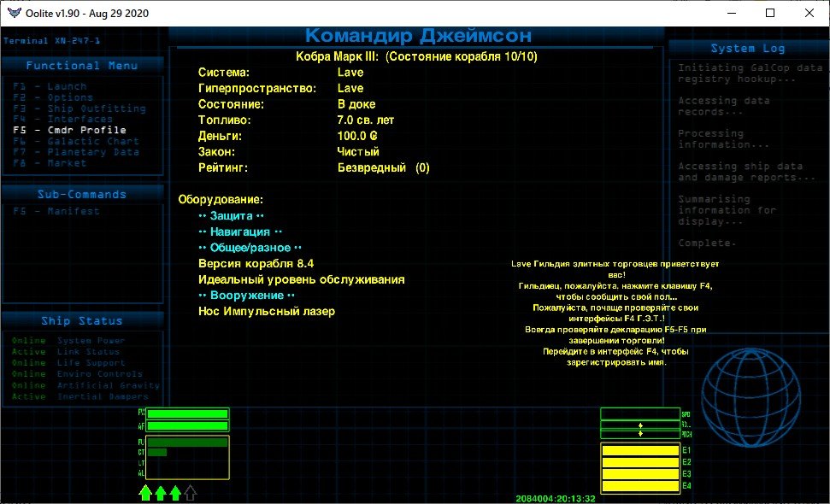This screenshot has width=830, height=504.
Task: Click the third green missile arrow
Action: [175, 492]
